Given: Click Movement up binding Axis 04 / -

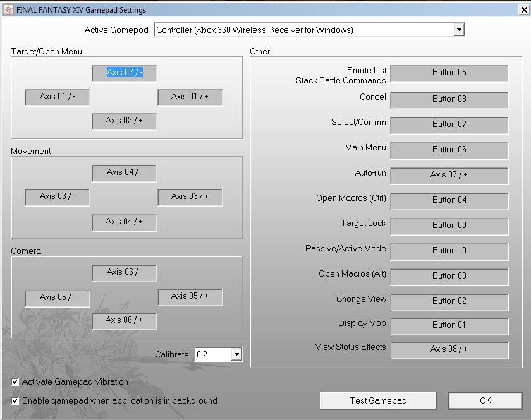Looking at the screenshot, I should pyautogui.click(x=125, y=173).
